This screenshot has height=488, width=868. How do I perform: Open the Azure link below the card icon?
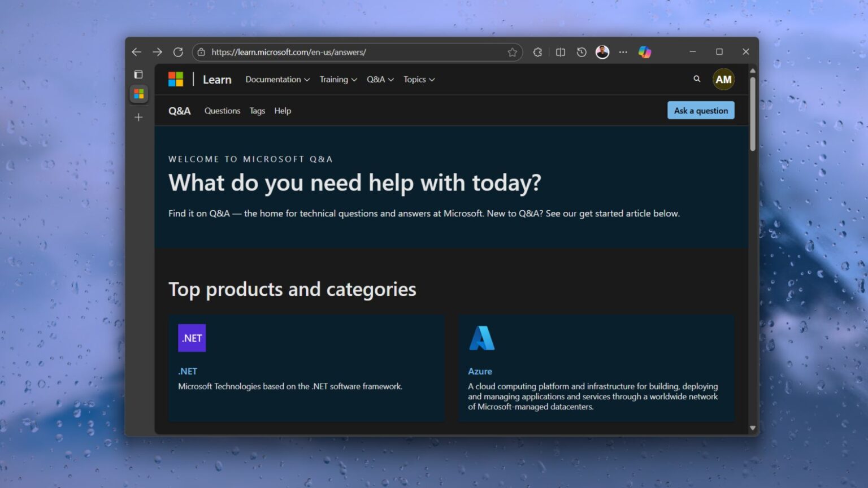point(480,371)
